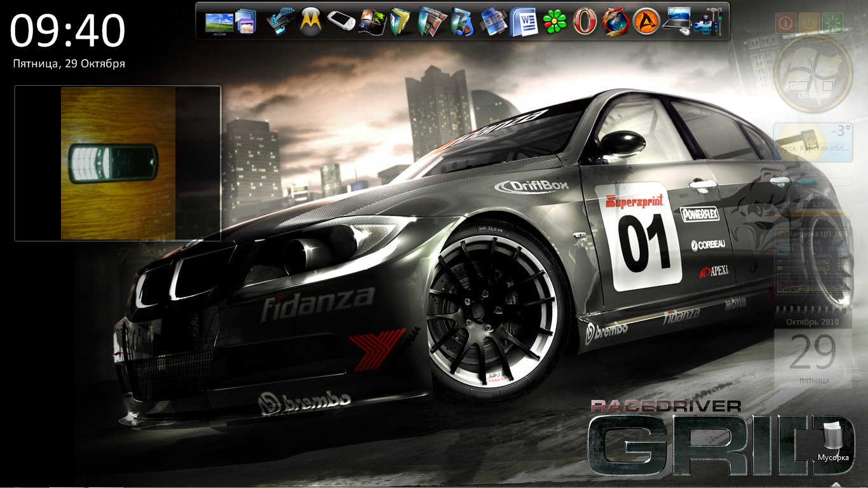Launch ICQ green flower icon
Viewport: 868px width, 488px height.
click(555, 23)
